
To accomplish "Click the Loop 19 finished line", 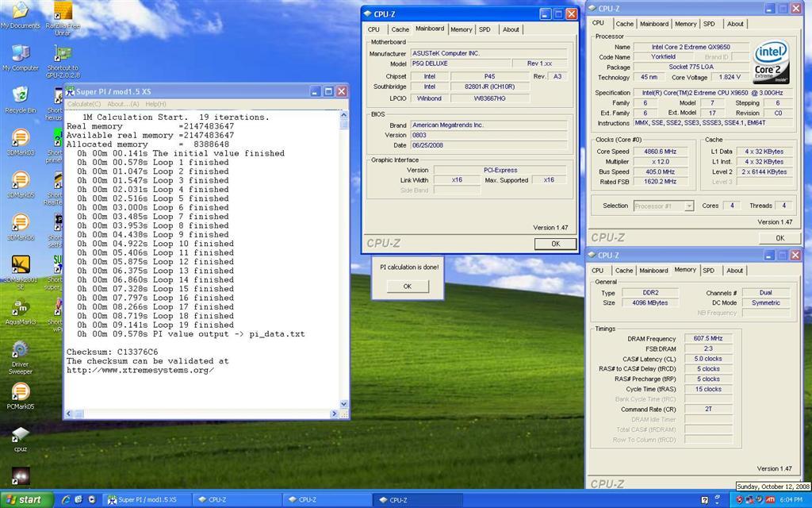I will pyautogui.click(x=155, y=325).
